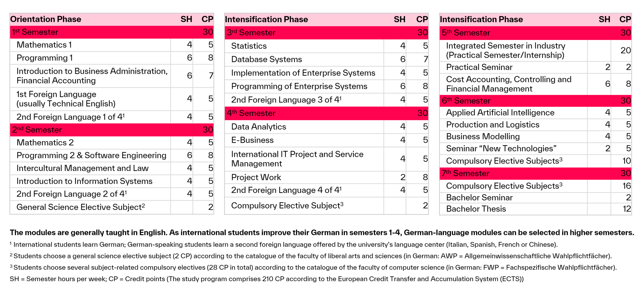Click the Statistics course name
This screenshot has height=296, width=644.
pos(249,46)
